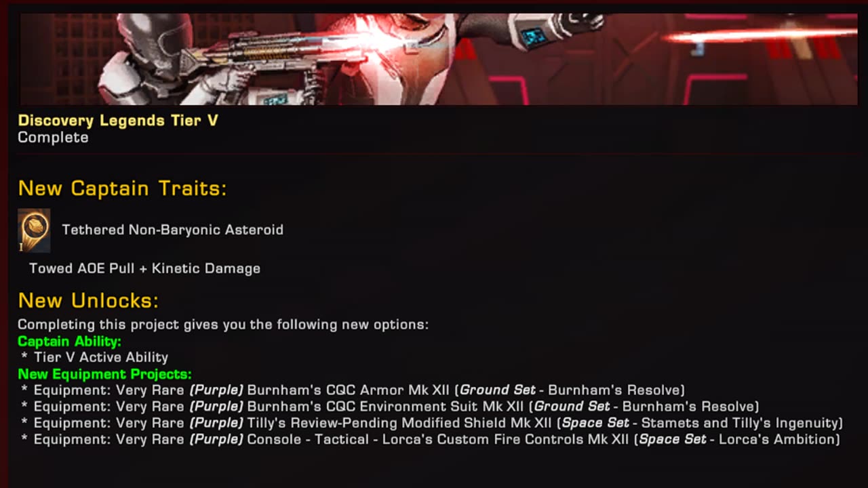This screenshot has width=868, height=488.
Task: Click the New Unlocks heading
Action: (x=88, y=300)
